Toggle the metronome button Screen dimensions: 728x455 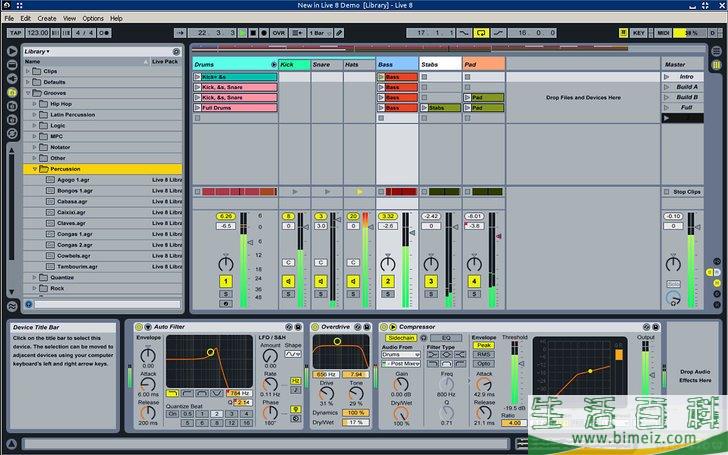[x=105, y=33]
